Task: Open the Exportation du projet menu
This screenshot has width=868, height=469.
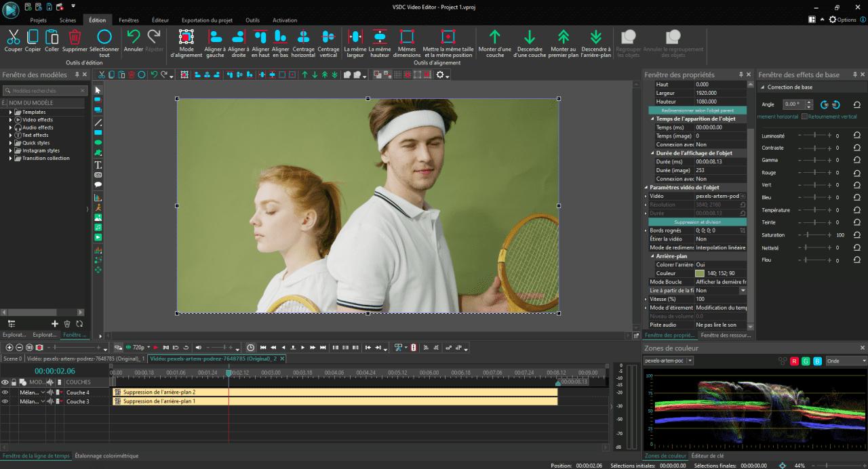Action: point(208,20)
